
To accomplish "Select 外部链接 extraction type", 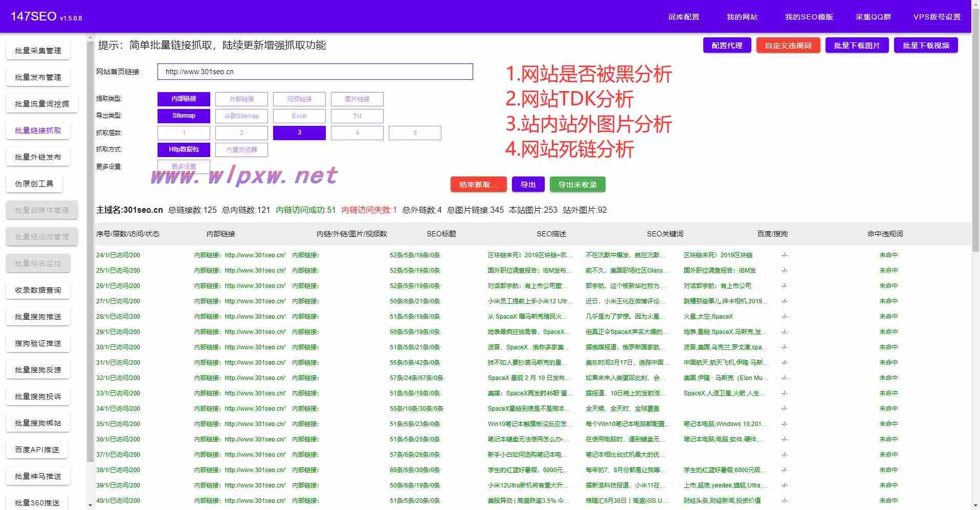I will pyautogui.click(x=241, y=99).
